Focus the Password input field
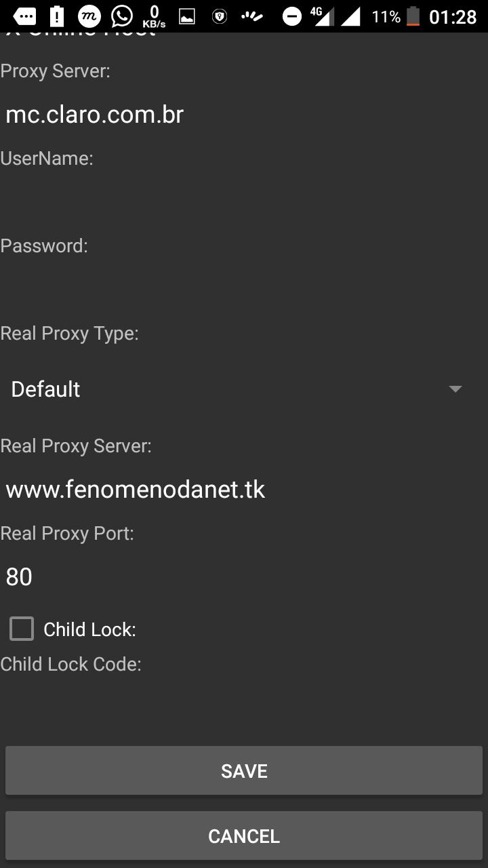 pyautogui.click(x=244, y=289)
